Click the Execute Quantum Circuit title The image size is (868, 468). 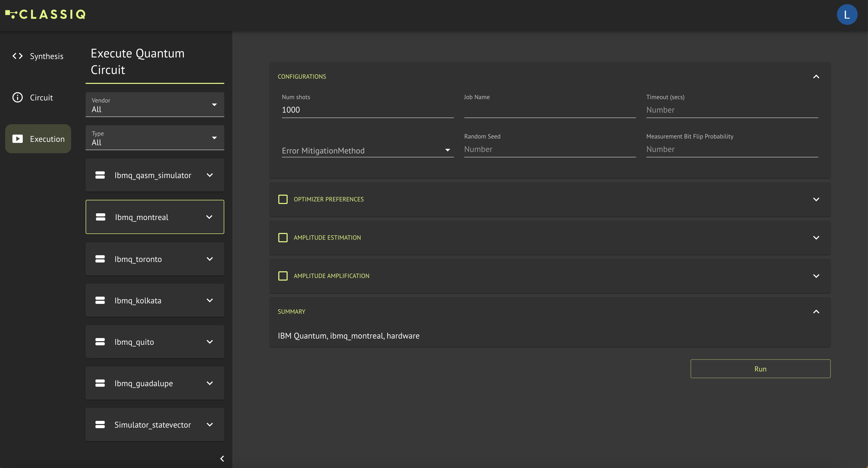138,61
